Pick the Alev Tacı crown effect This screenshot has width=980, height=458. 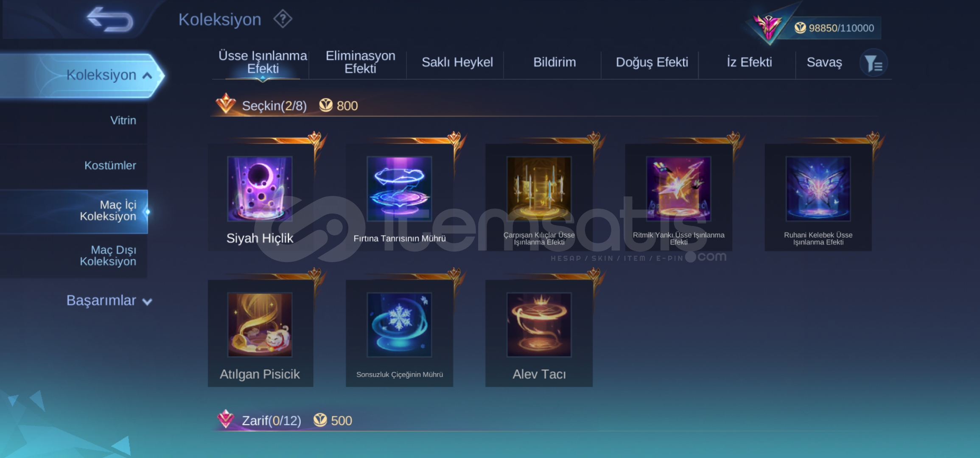pos(539,325)
